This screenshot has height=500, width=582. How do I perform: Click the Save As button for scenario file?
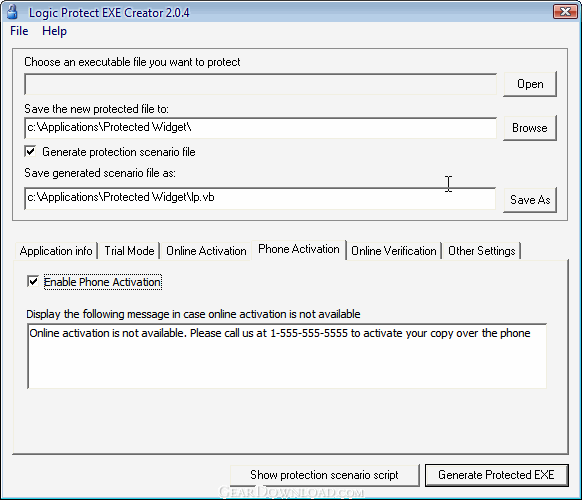(x=530, y=200)
